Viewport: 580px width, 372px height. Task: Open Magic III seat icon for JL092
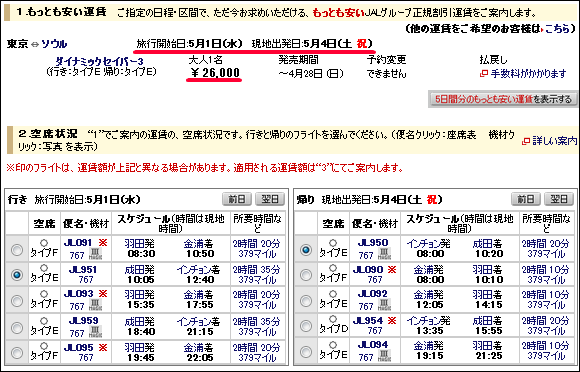pyautogui.click(x=384, y=305)
